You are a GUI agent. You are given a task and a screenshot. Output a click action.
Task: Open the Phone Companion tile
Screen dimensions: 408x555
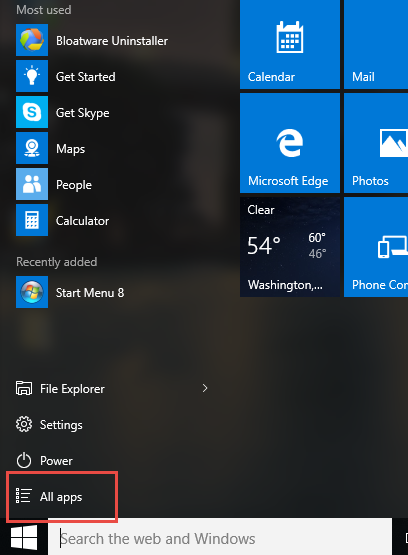(x=376, y=247)
